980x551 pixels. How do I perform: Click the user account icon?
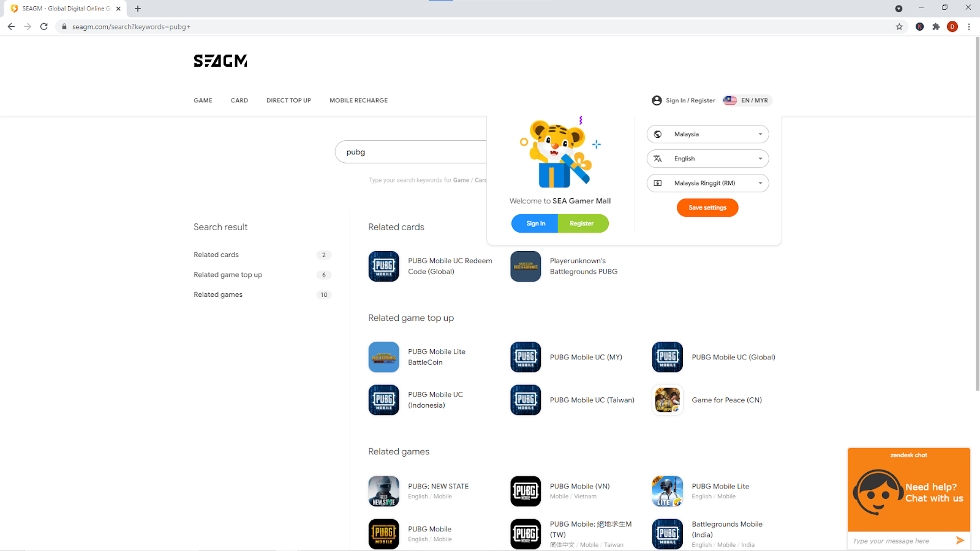(657, 100)
